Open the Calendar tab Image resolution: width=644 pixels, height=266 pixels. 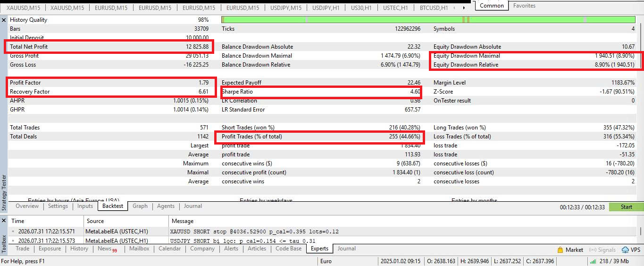[x=170, y=249]
